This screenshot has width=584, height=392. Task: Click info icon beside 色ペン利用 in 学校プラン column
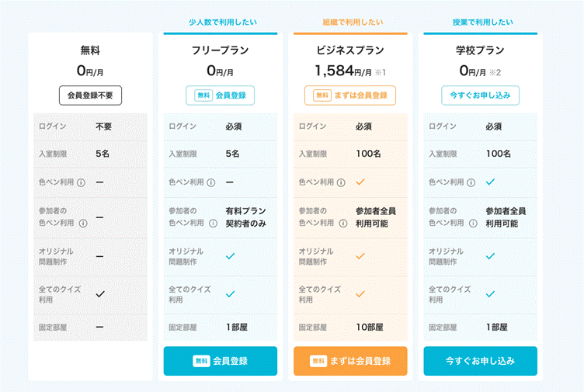(x=471, y=182)
